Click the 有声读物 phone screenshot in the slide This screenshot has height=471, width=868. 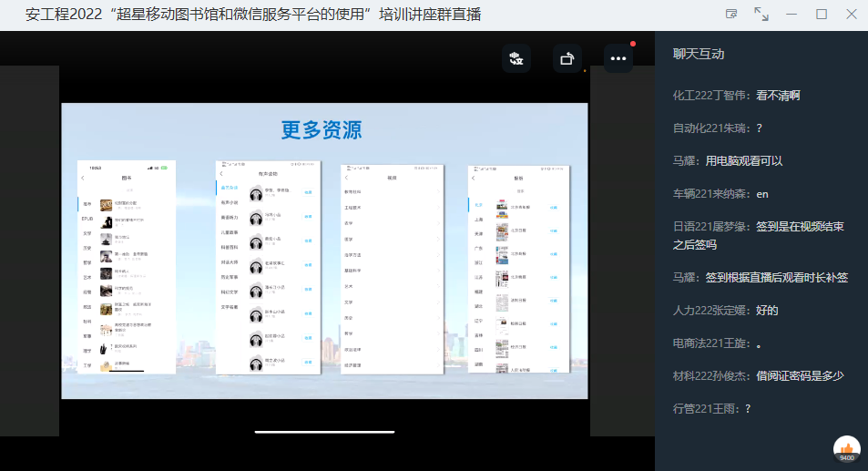point(268,268)
